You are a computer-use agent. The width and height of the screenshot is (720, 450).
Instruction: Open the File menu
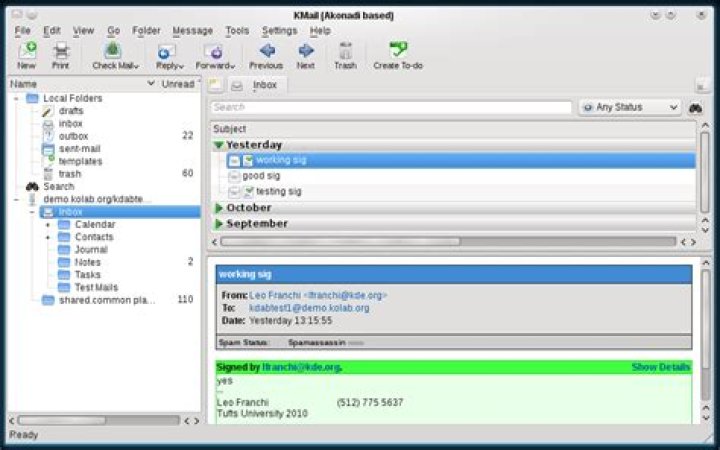click(22, 31)
